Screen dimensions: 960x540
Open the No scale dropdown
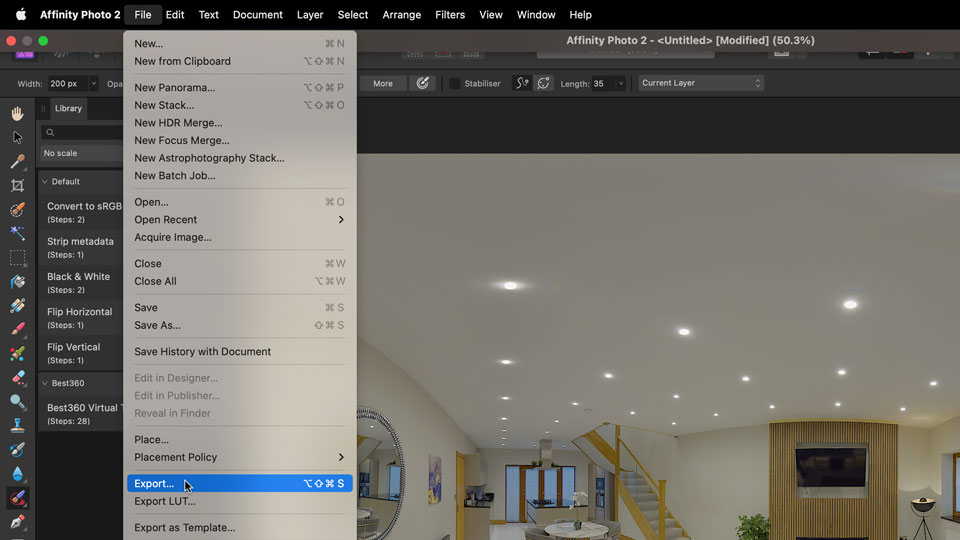click(x=81, y=153)
